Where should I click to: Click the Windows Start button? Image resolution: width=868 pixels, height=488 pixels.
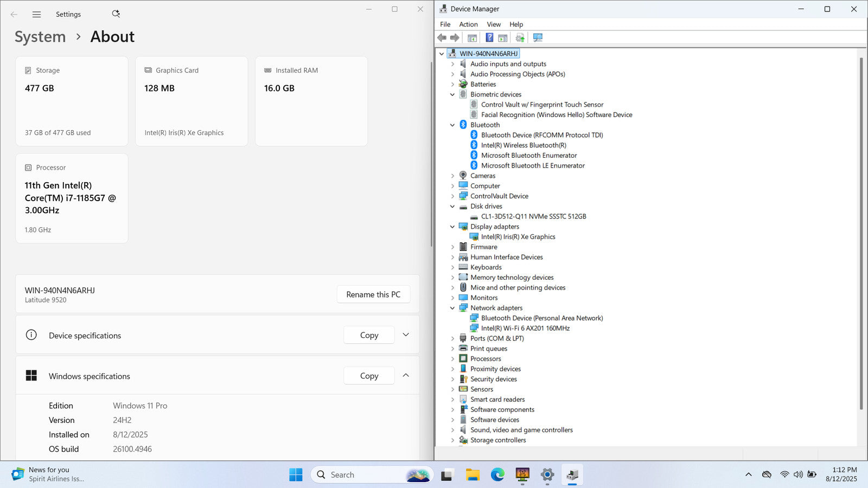pyautogui.click(x=296, y=475)
